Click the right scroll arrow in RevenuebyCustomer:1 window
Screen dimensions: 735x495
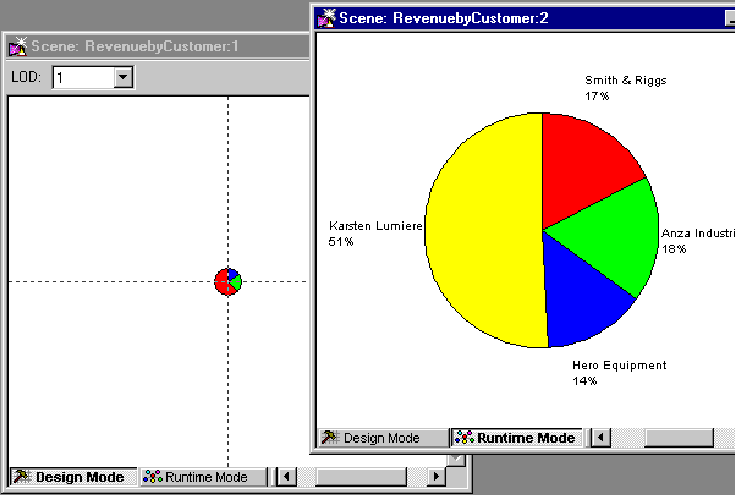click(x=435, y=477)
